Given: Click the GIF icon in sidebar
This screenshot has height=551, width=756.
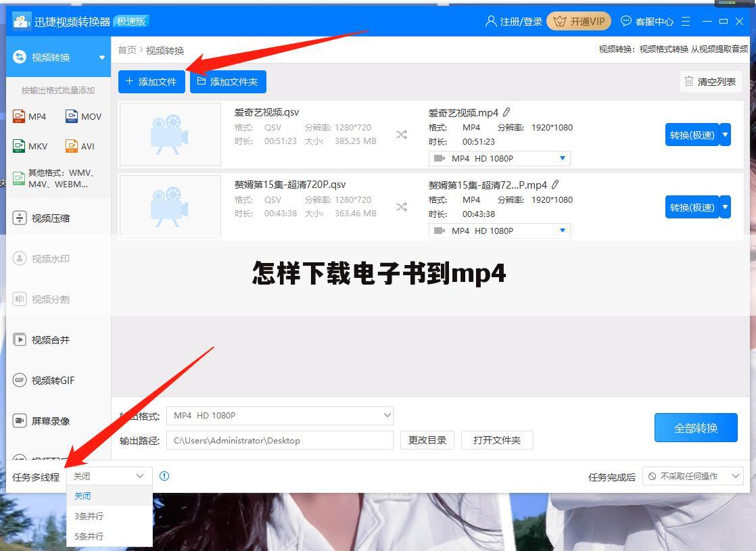Looking at the screenshot, I should click(x=20, y=380).
